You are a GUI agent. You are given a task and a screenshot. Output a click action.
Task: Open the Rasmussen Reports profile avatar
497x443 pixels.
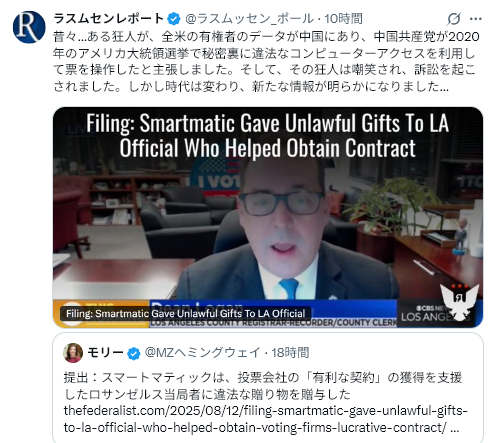[29, 27]
